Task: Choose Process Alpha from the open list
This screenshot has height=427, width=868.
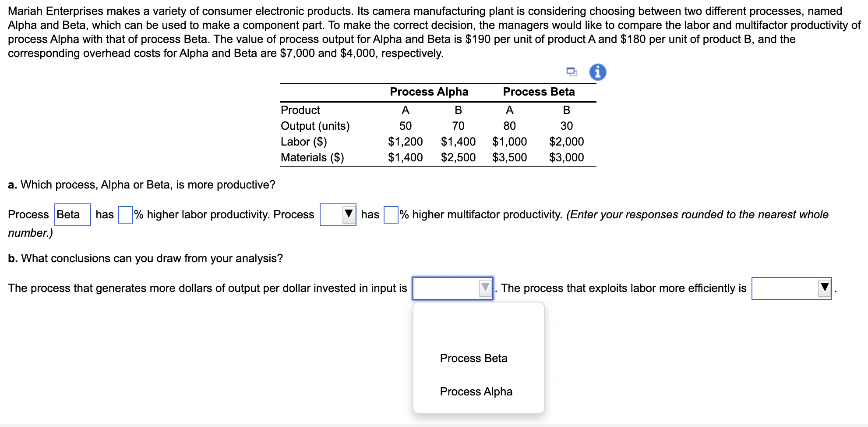Action: point(476,391)
